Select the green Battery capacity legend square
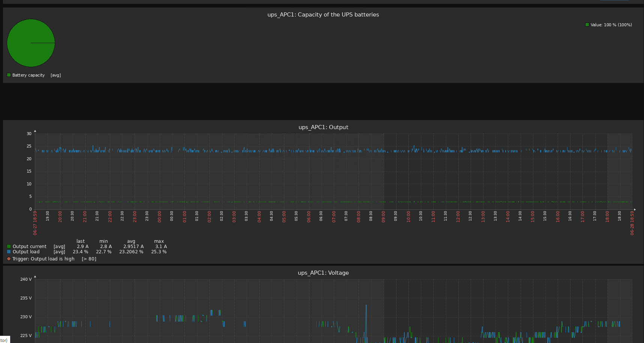The width and height of the screenshot is (644, 343). pos(9,75)
